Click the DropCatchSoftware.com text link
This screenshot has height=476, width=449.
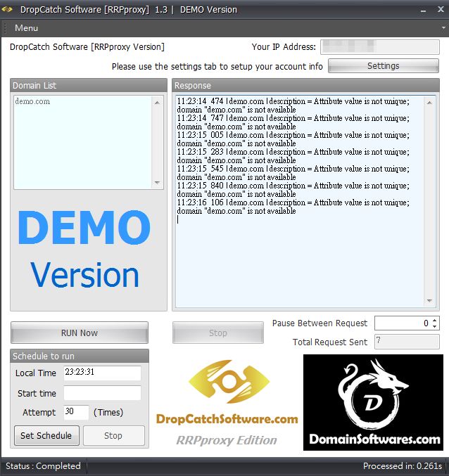[x=227, y=419]
